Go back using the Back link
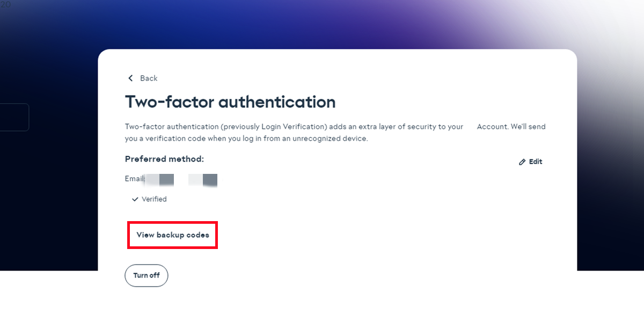The image size is (644, 322). [148, 78]
